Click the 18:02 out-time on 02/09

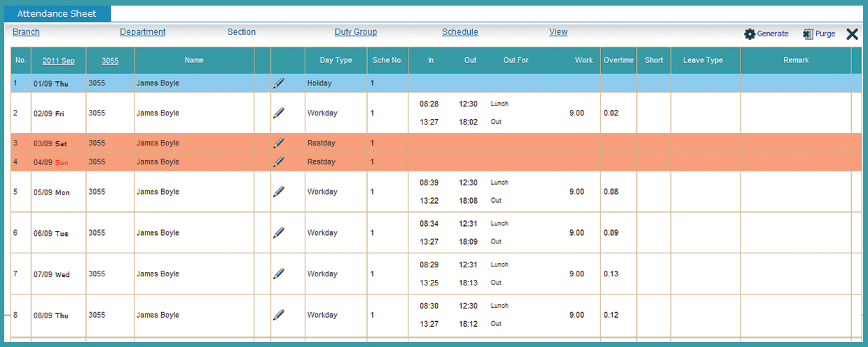pos(469,122)
